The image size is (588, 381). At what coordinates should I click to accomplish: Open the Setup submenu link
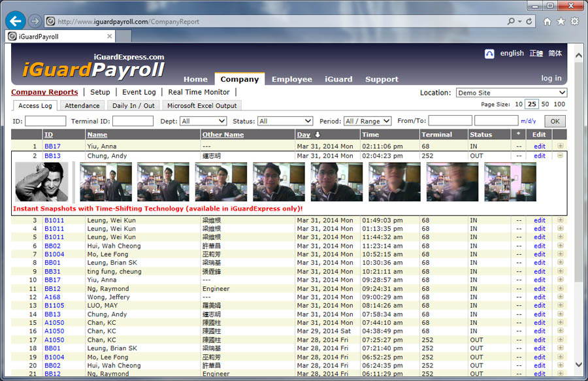pyautogui.click(x=100, y=92)
